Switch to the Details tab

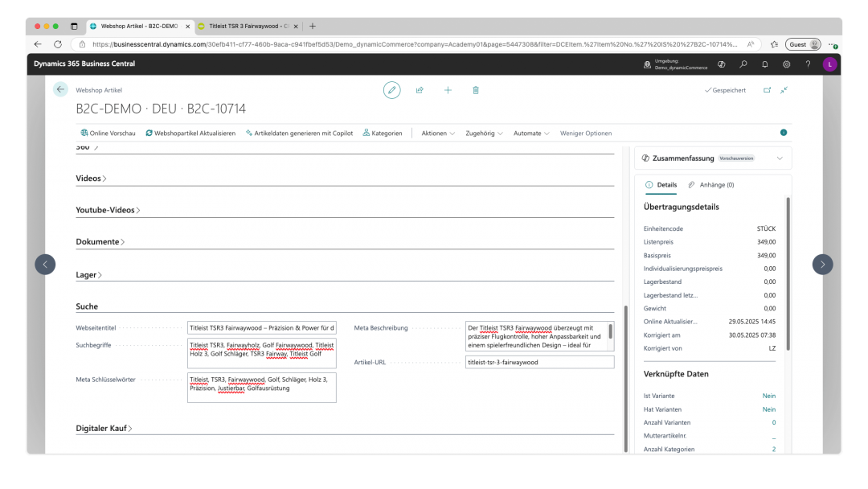pos(661,185)
